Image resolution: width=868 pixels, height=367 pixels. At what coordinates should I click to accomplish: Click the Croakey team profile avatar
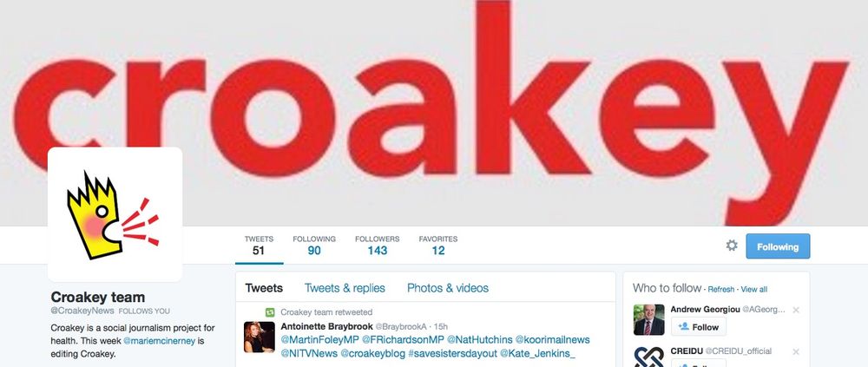tap(115, 214)
